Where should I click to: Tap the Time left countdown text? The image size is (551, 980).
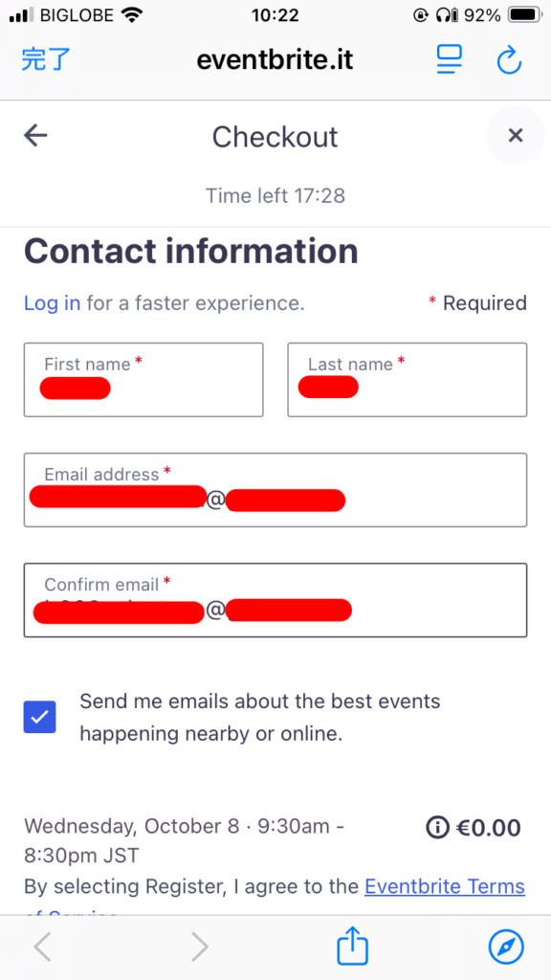coord(275,196)
